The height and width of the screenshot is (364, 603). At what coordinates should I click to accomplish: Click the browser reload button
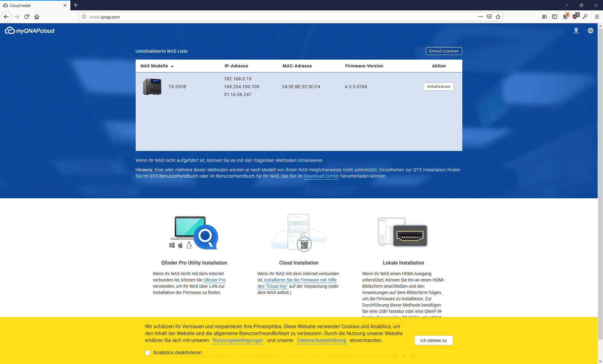27,17
